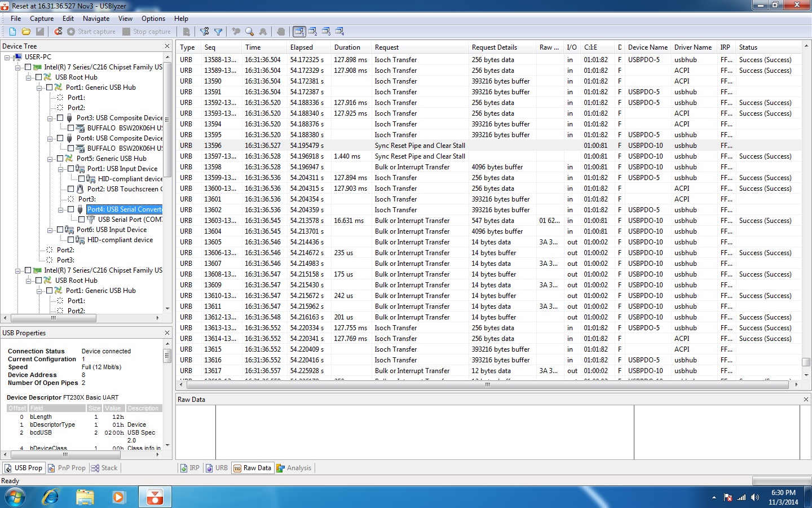The width and height of the screenshot is (812, 508).
Task: Switch to the Stack tab
Action: (x=105, y=468)
